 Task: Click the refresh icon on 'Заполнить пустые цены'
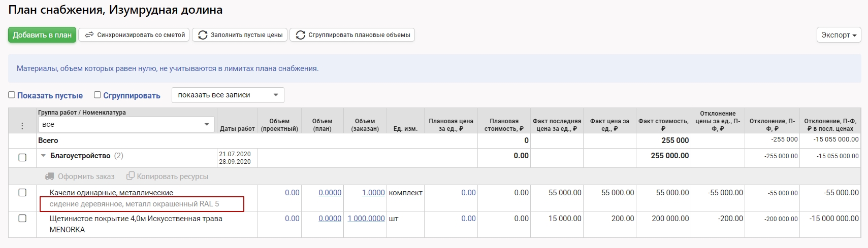click(203, 35)
